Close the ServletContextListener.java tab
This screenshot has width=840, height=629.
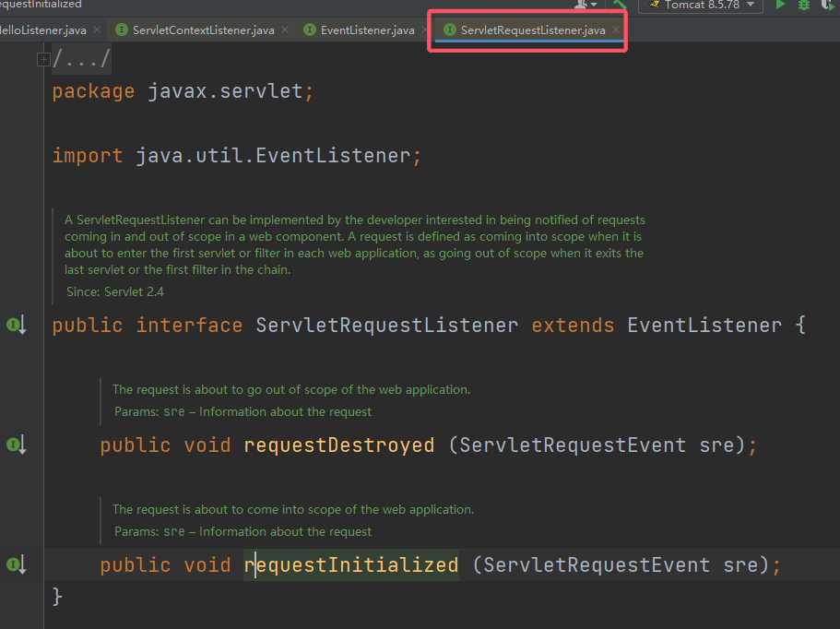pos(285,30)
